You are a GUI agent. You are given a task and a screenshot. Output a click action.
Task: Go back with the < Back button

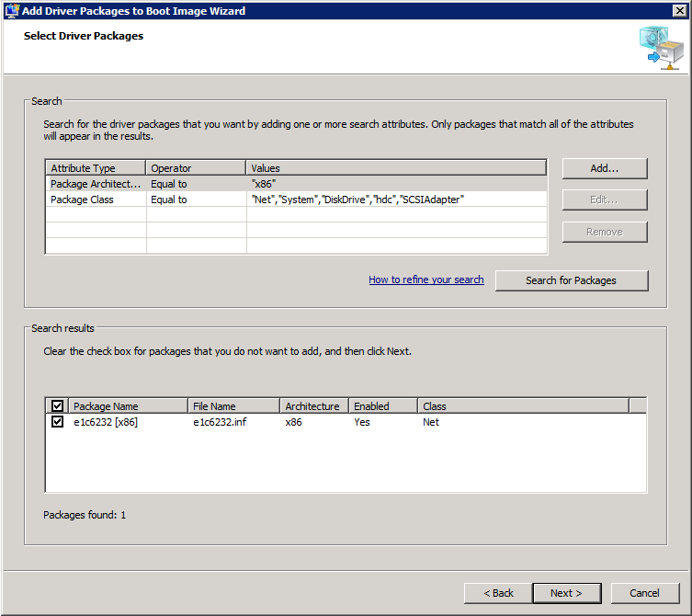[x=497, y=593]
